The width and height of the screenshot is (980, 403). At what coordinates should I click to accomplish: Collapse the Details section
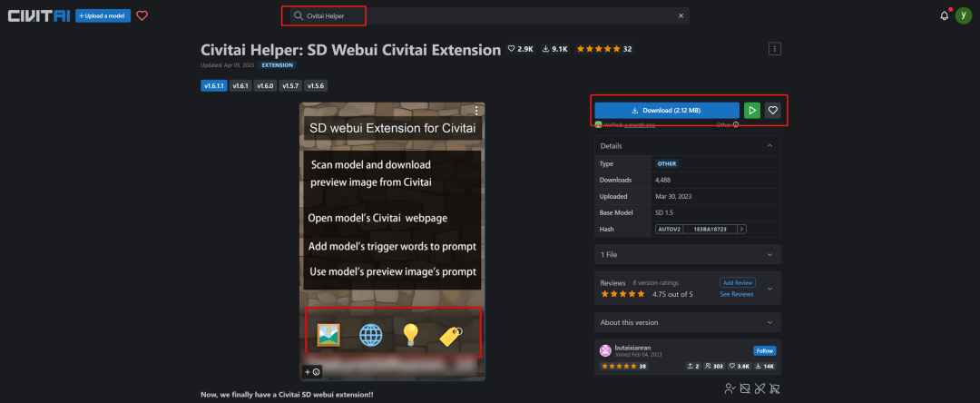[688, 145]
